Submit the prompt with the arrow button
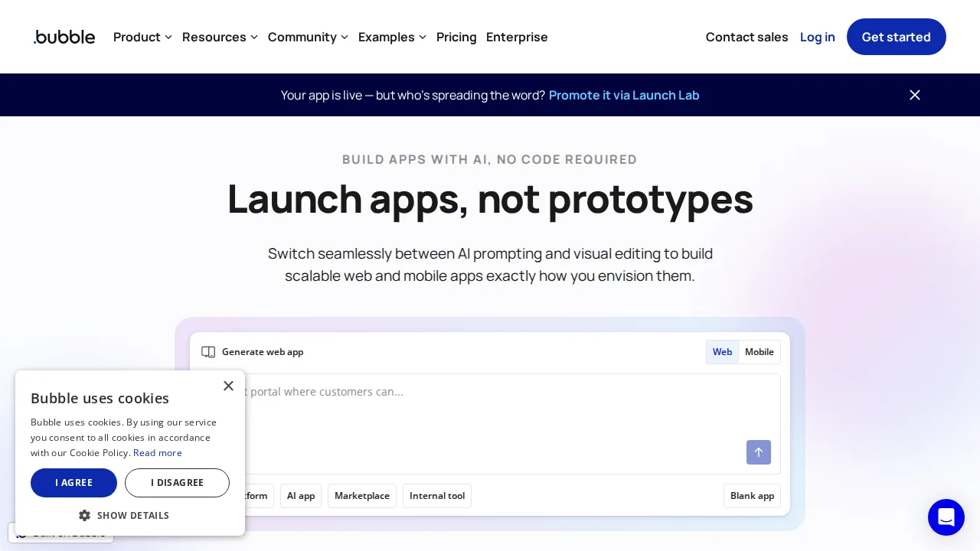The height and width of the screenshot is (551, 980). pyautogui.click(x=759, y=452)
